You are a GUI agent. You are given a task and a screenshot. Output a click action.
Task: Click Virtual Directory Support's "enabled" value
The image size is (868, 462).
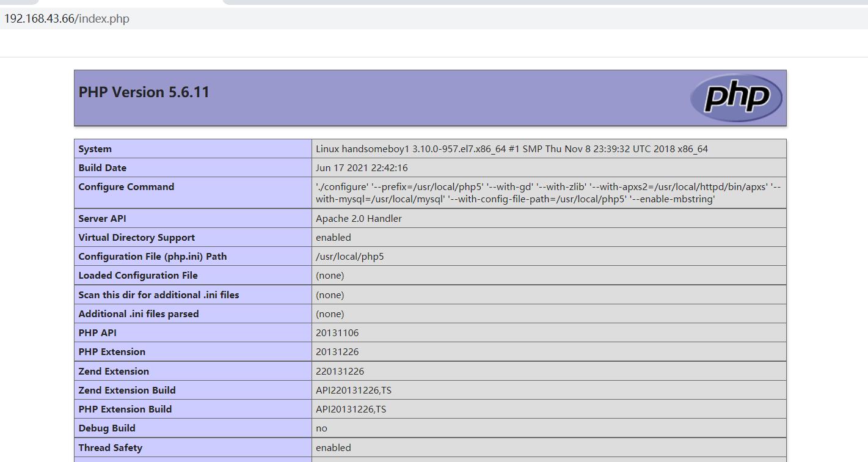pyautogui.click(x=334, y=238)
